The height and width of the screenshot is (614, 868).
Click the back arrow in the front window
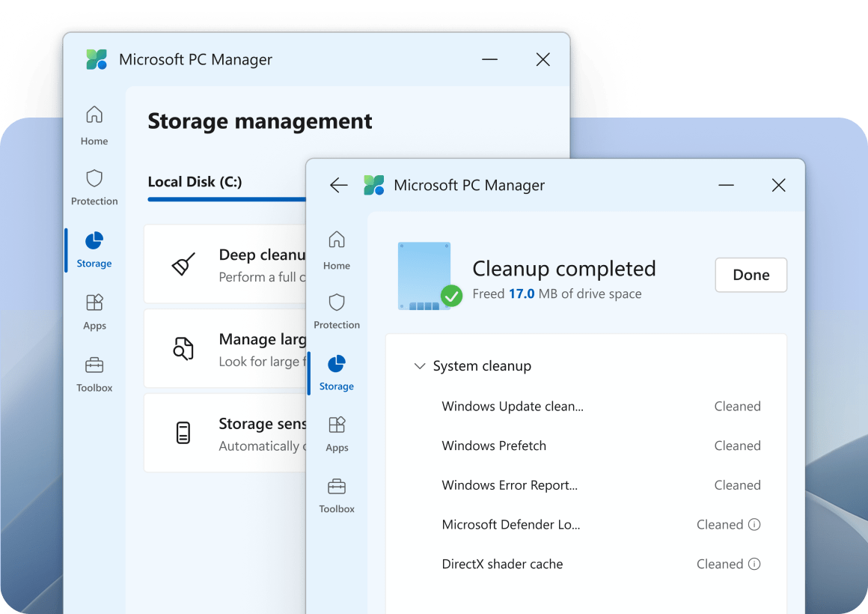click(338, 185)
